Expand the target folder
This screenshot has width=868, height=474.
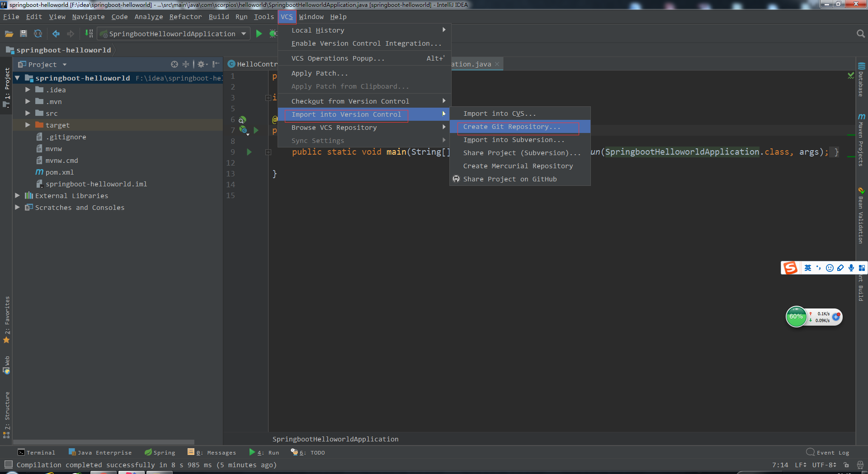(28, 125)
